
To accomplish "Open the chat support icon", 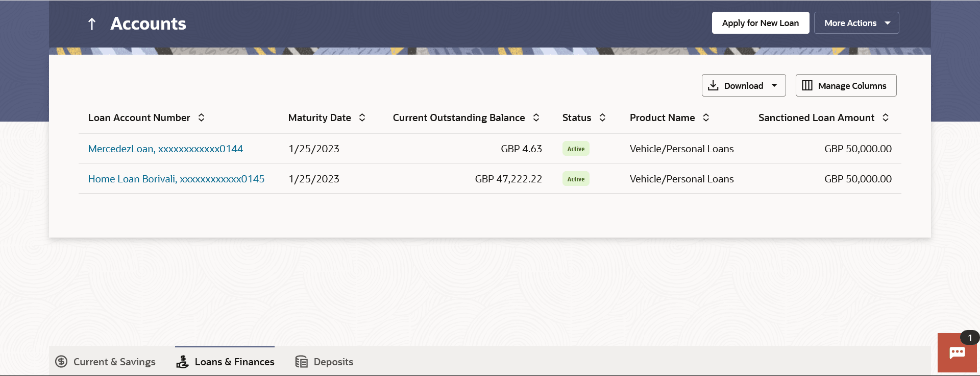I will (957, 353).
